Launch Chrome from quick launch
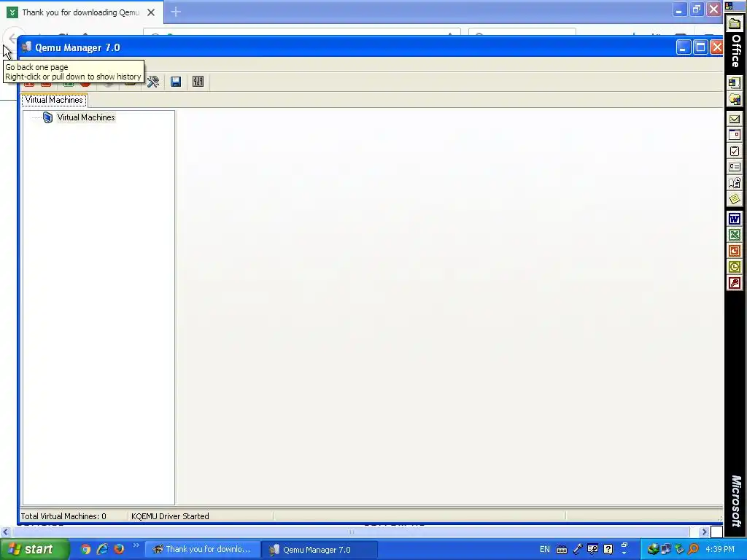Viewport: 747px width, 560px height. [85, 550]
